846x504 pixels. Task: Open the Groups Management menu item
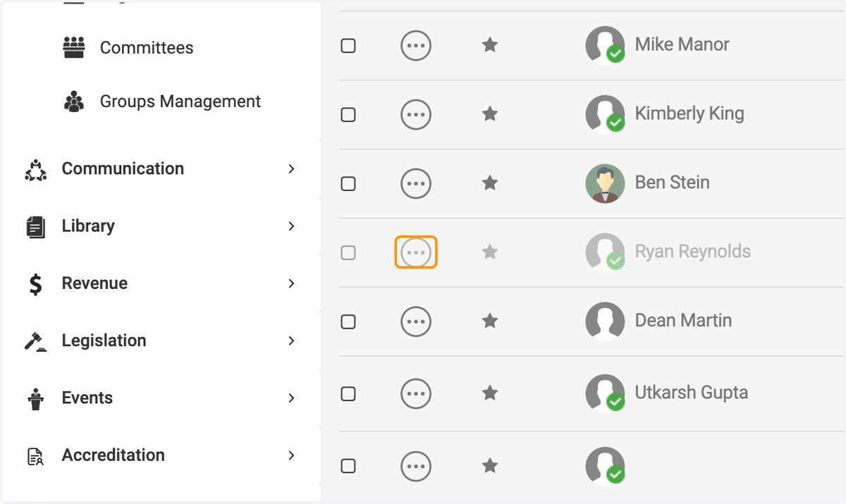(x=180, y=102)
